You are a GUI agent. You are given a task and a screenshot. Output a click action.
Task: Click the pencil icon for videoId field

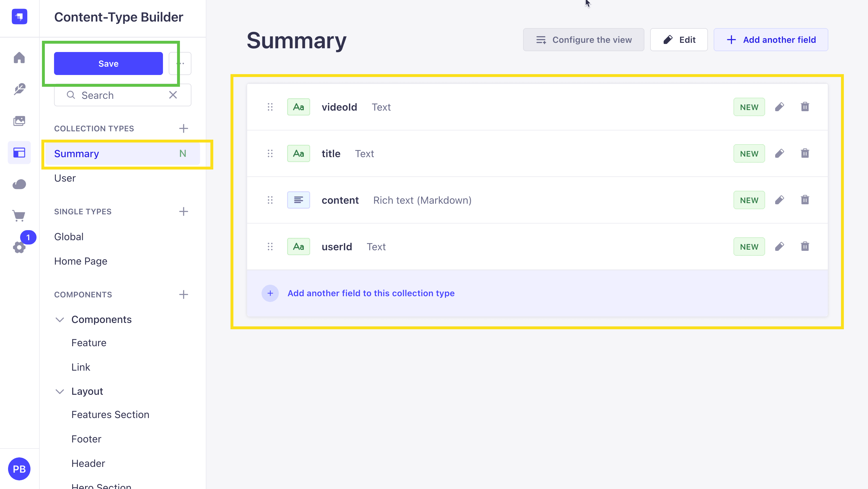point(779,107)
